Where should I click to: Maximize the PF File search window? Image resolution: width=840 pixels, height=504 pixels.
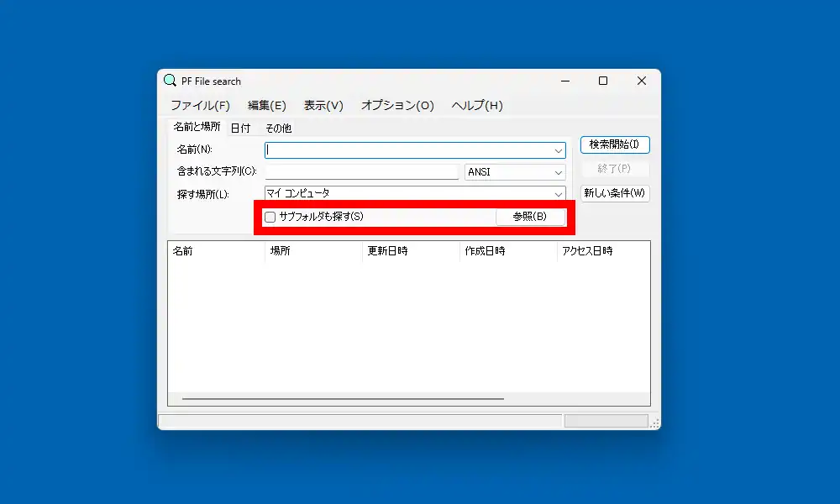tap(603, 81)
